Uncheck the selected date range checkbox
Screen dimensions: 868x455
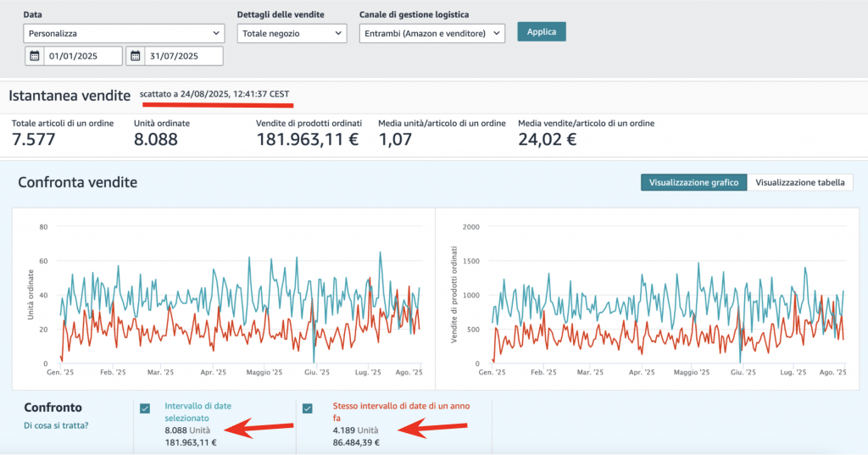pyautogui.click(x=145, y=408)
